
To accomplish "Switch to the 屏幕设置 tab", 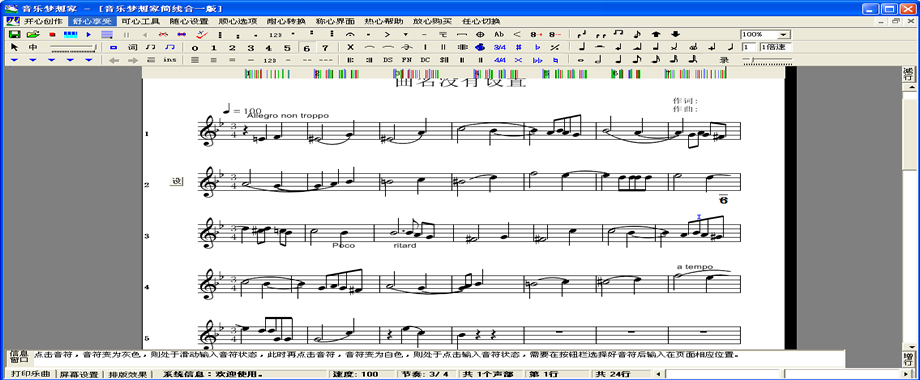I will point(79,374).
